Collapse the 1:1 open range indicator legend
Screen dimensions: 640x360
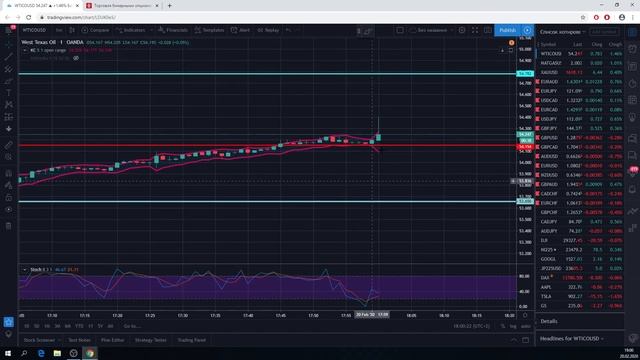25,50
